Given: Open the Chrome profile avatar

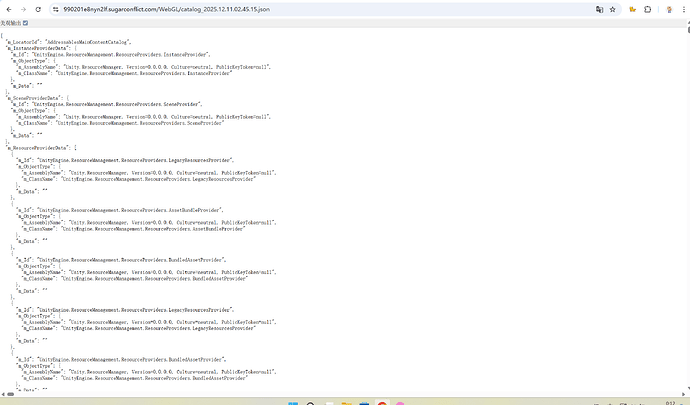Looking at the screenshot, I should pos(667,8).
